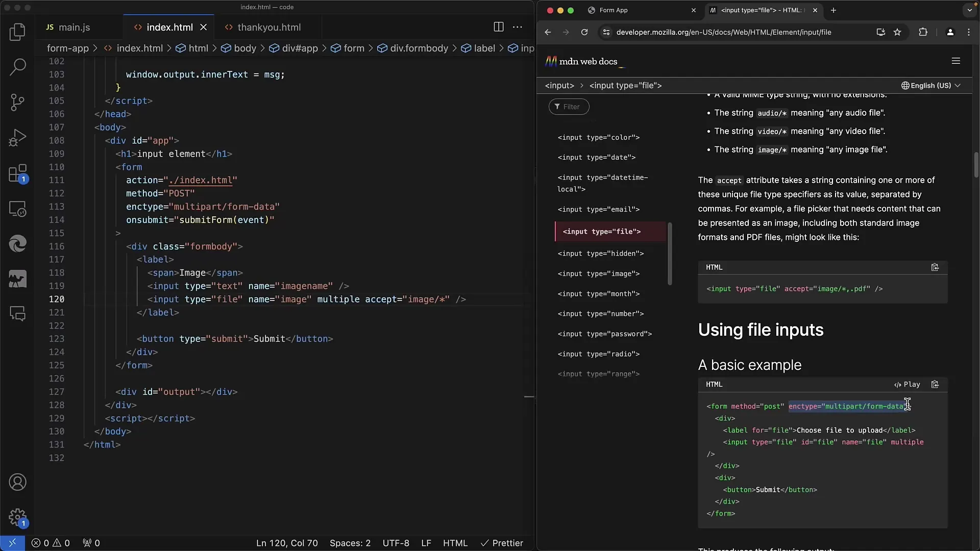The height and width of the screenshot is (551, 980).
Task: Go back in the browser
Action: 548,32
